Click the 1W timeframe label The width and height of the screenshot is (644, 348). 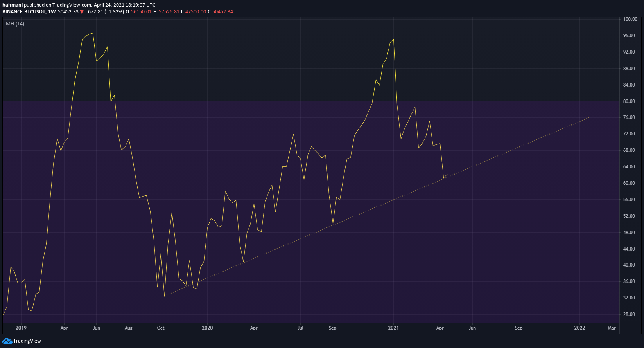52,11
